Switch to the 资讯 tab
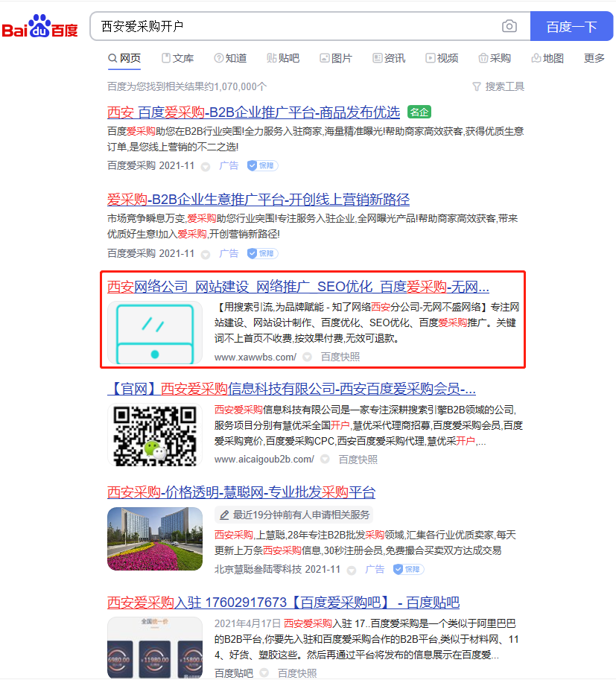Image resolution: width=616 pixels, height=680 pixels. 389,58
